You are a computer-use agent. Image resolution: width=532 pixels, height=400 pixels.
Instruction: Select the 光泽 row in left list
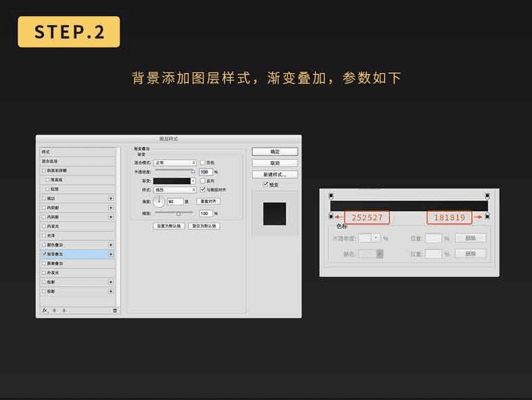(x=78, y=236)
